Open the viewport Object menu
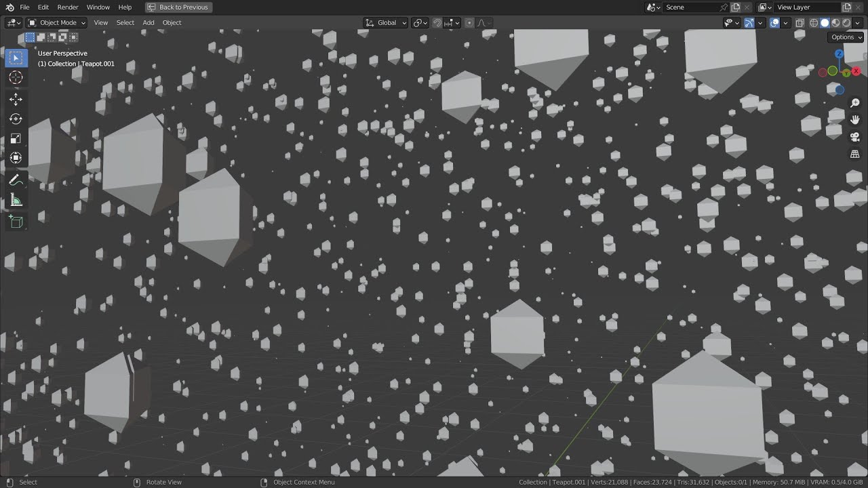The image size is (868, 488). pyautogui.click(x=172, y=22)
